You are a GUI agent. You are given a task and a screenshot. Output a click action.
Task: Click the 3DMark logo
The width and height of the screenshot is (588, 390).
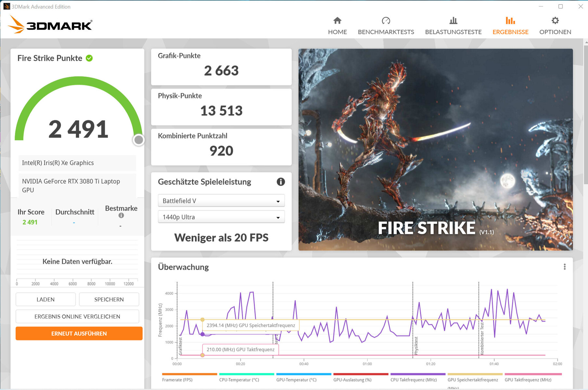point(50,24)
